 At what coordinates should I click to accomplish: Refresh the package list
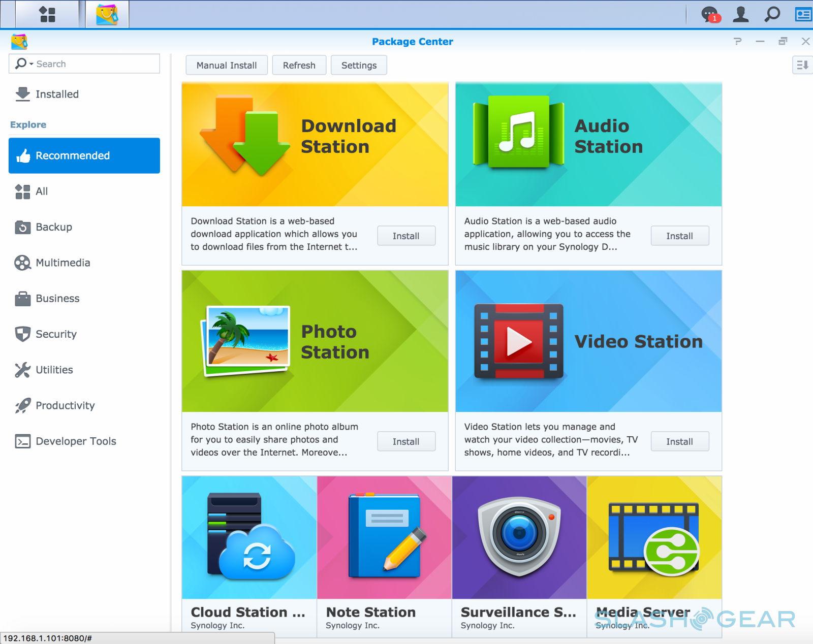[x=299, y=65]
